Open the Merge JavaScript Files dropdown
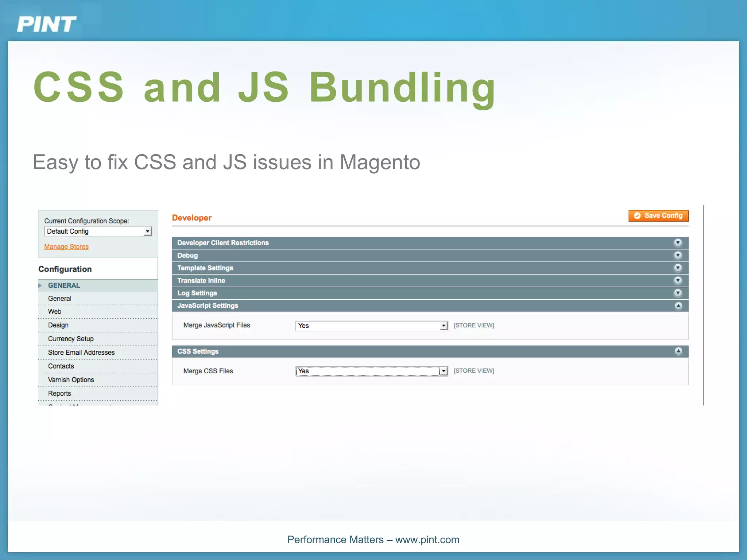Viewport: 747px width, 560px height. coord(372,326)
